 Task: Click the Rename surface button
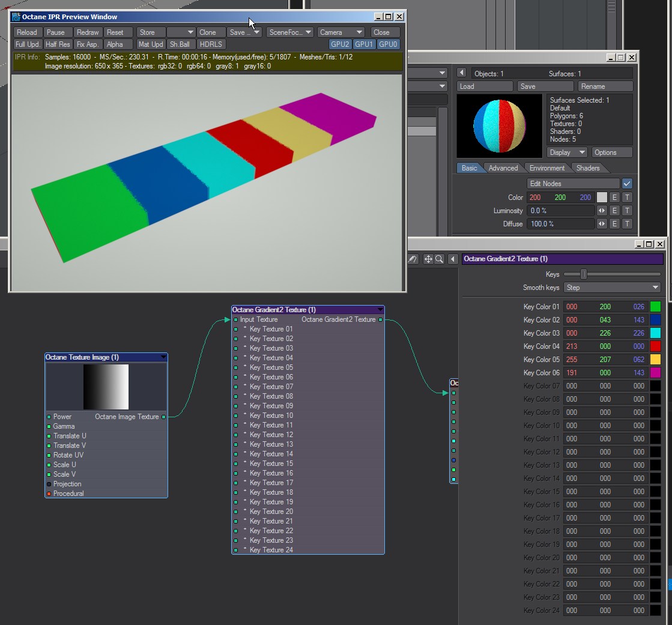click(x=605, y=86)
